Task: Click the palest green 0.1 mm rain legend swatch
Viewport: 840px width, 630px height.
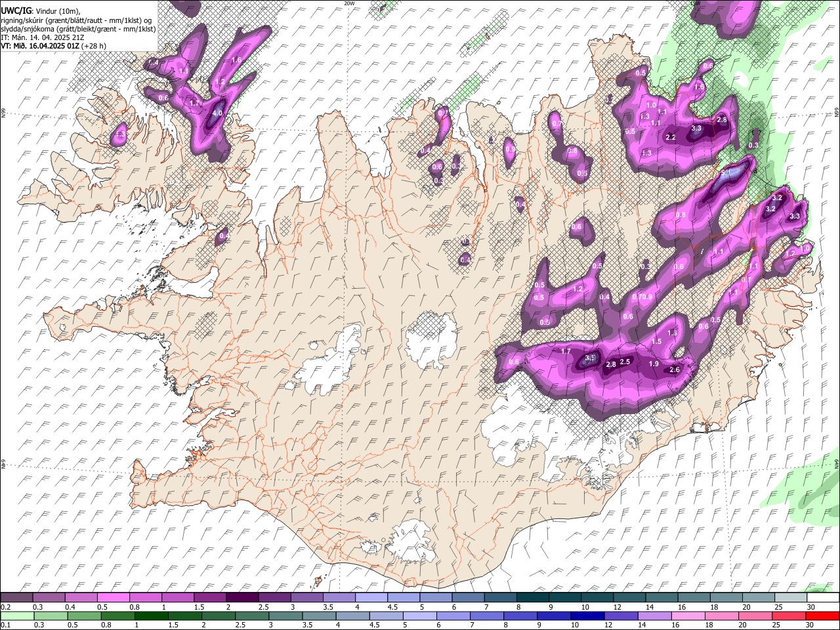Action: click(17, 616)
